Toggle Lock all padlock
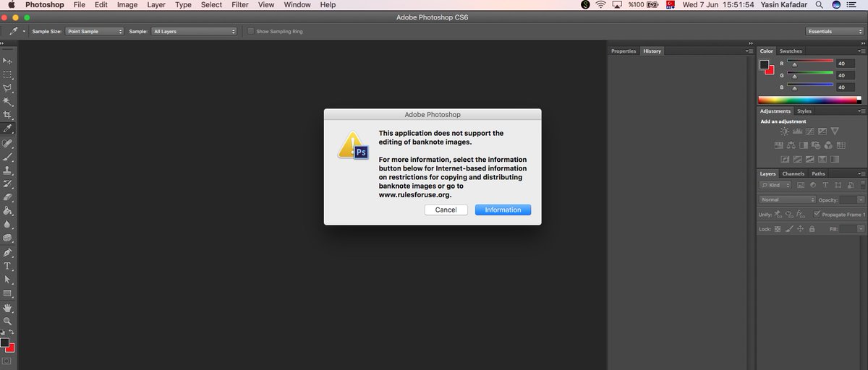 point(812,229)
